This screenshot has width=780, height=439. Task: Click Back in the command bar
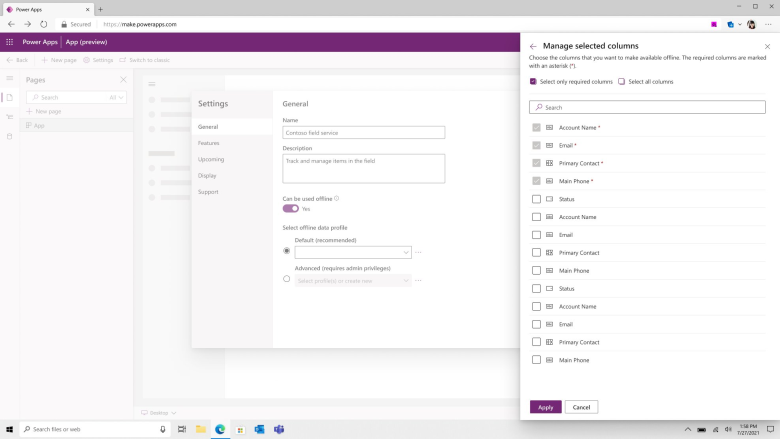pos(17,60)
